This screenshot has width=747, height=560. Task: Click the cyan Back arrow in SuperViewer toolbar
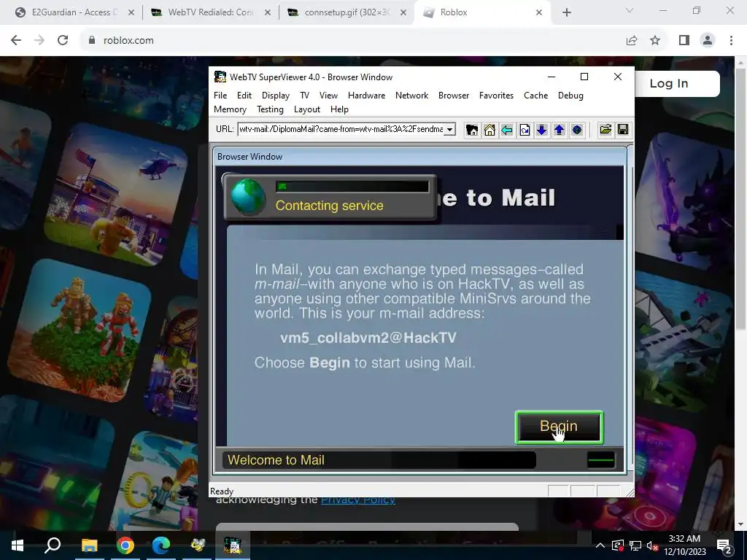click(x=507, y=130)
